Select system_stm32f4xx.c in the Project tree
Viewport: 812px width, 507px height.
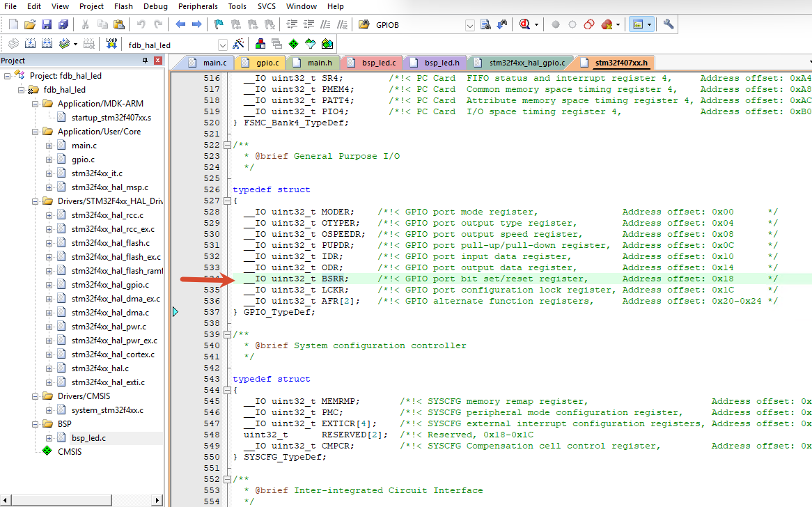[x=107, y=410]
